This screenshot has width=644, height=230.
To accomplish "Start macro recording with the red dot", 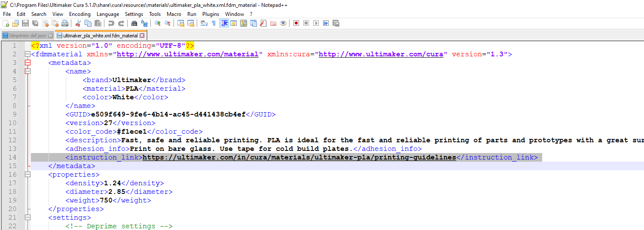I will (x=296, y=23).
